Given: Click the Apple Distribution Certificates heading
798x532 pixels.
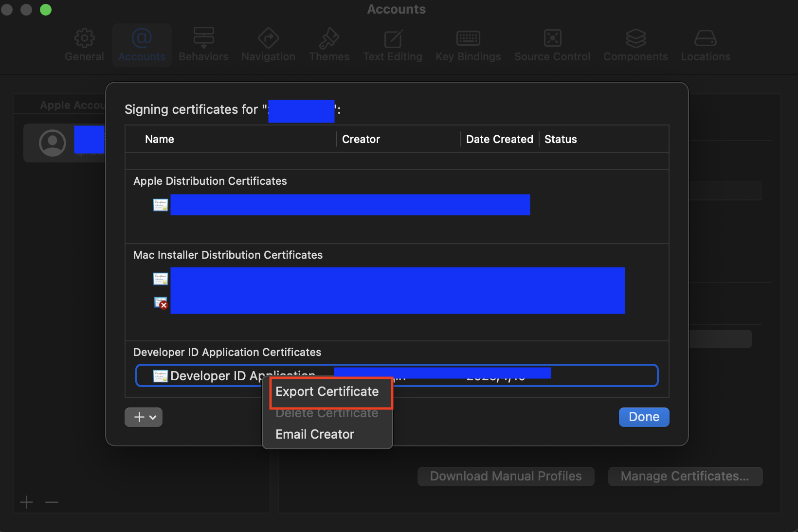Looking at the screenshot, I should coord(210,181).
